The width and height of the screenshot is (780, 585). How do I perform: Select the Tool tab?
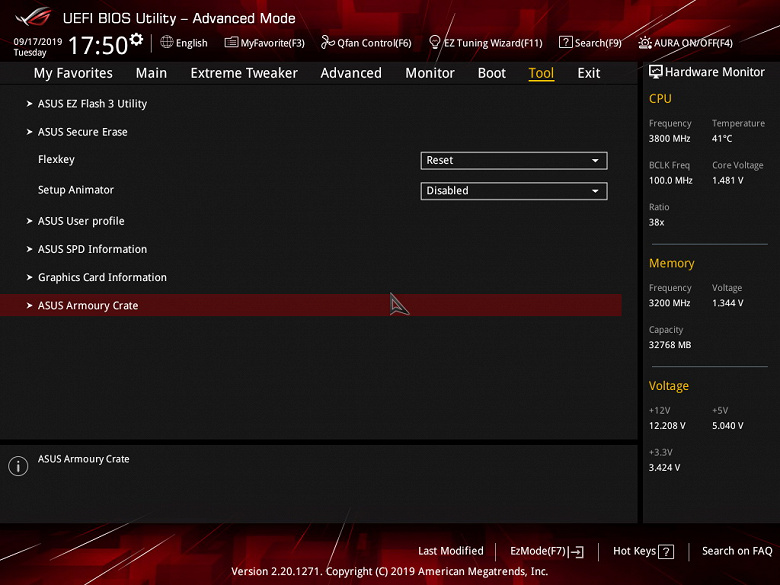pos(541,73)
